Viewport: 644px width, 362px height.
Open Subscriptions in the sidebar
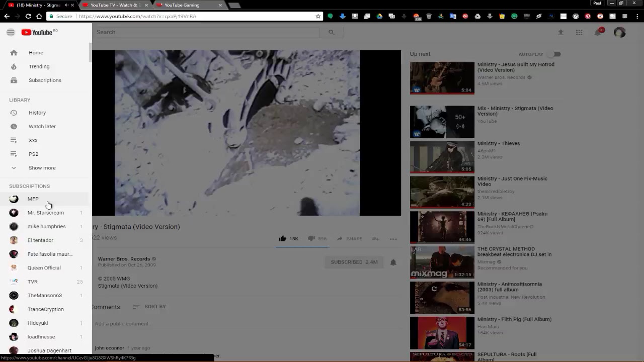tap(45, 80)
